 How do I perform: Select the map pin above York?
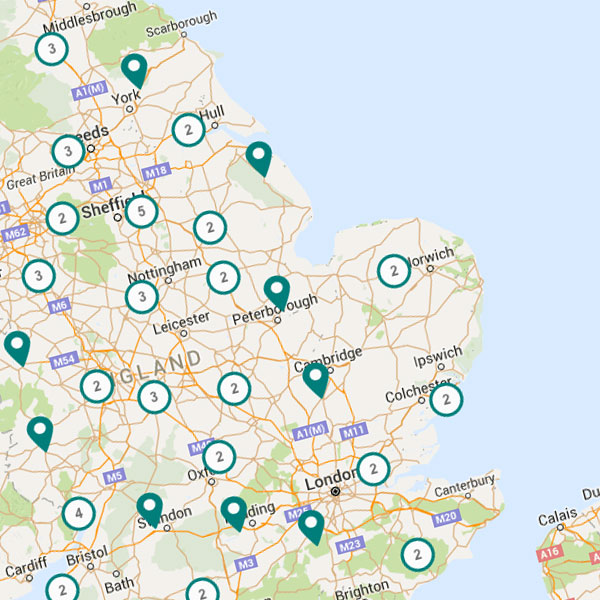tap(134, 71)
